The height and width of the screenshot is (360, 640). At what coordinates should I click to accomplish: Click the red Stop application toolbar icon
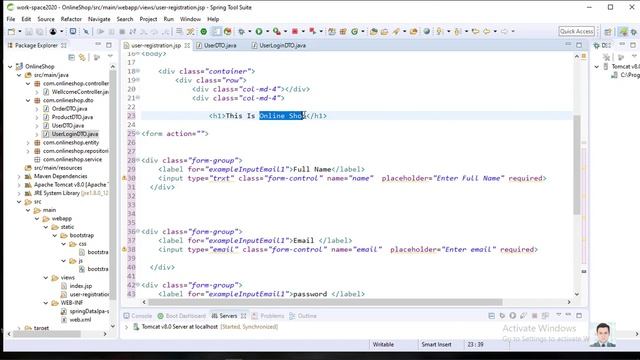coord(295,31)
